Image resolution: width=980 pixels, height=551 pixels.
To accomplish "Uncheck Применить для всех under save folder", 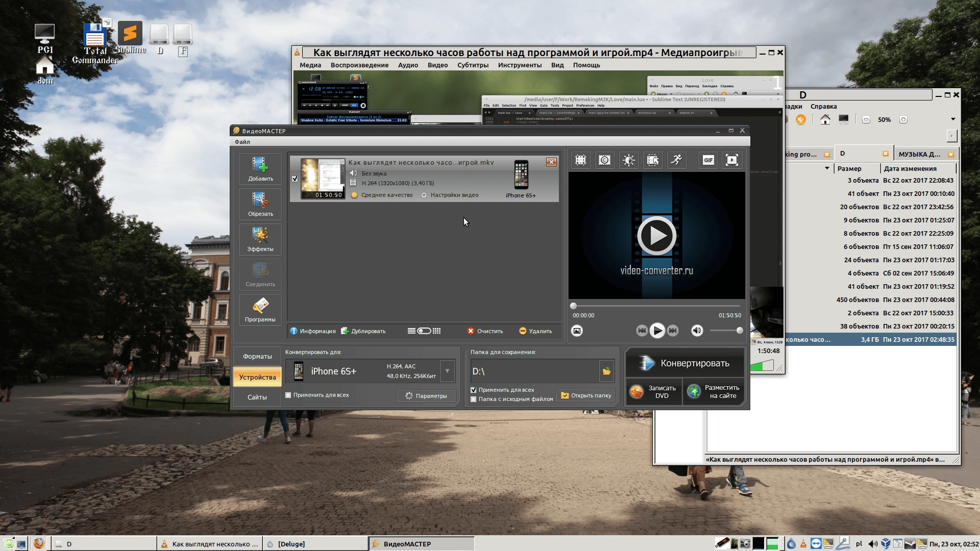I will click(473, 390).
